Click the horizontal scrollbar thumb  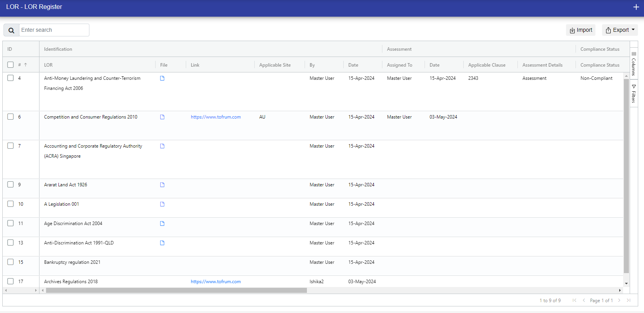click(176, 290)
